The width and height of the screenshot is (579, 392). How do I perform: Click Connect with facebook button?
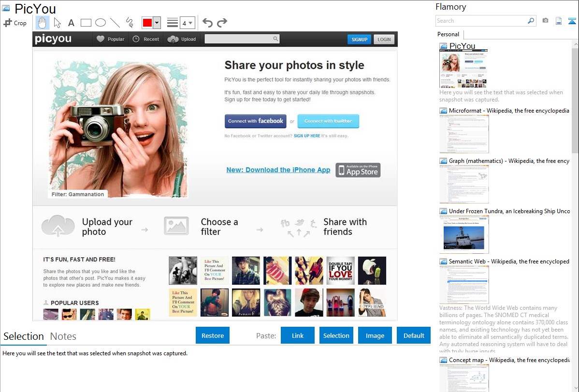[256, 121]
